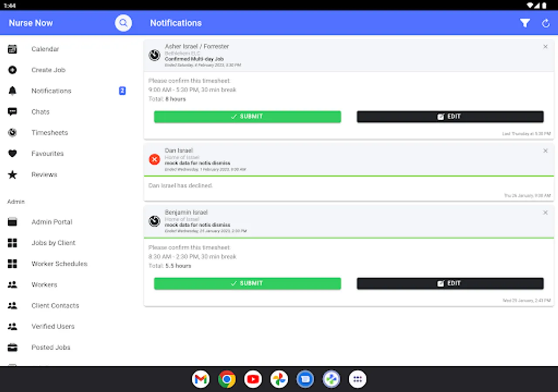Click the Nurse Now app title
Screen dimensions: 558x392
[31, 23]
